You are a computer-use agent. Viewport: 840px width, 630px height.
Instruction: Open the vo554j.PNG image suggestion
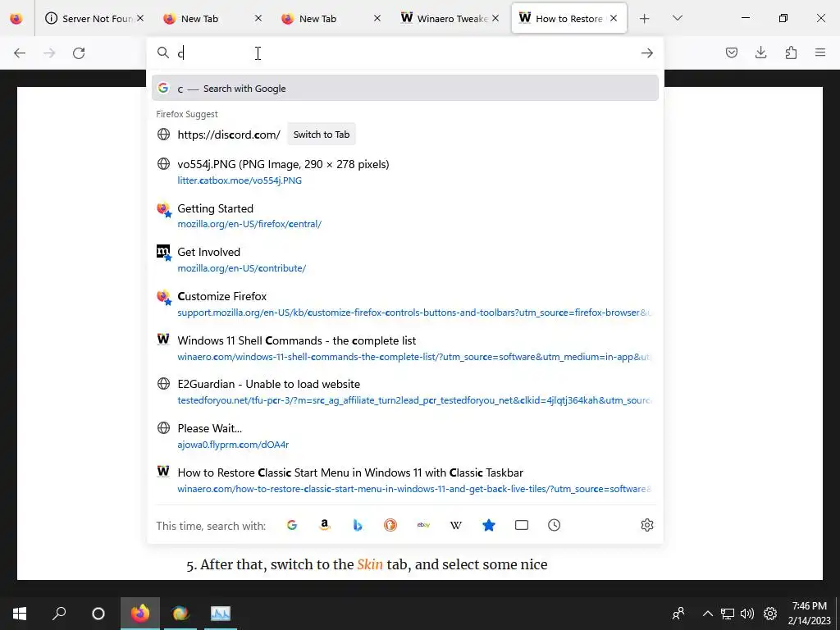tap(405, 172)
